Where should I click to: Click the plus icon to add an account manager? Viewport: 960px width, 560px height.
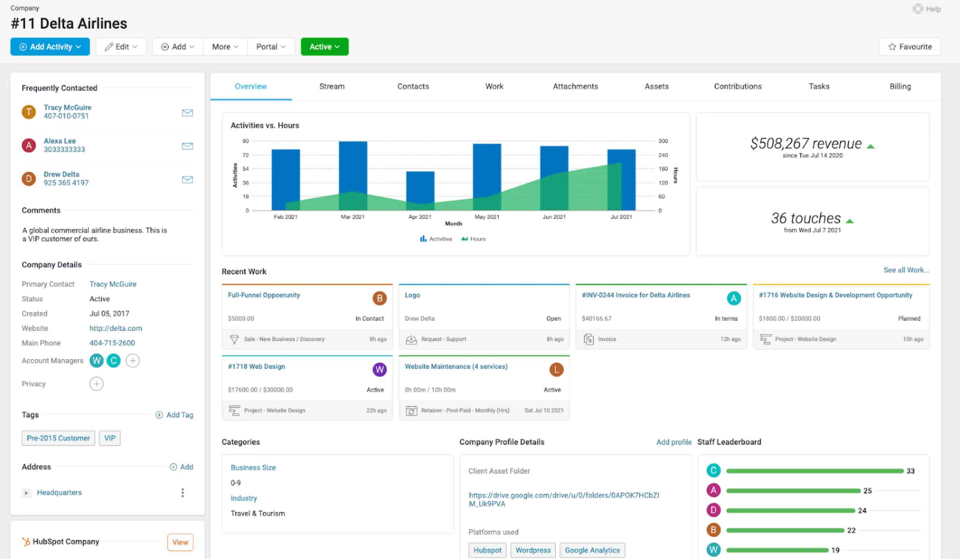click(133, 361)
